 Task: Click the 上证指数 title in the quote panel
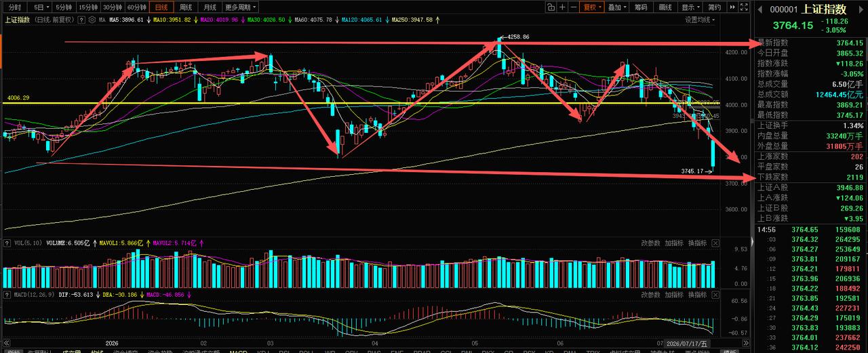point(824,9)
